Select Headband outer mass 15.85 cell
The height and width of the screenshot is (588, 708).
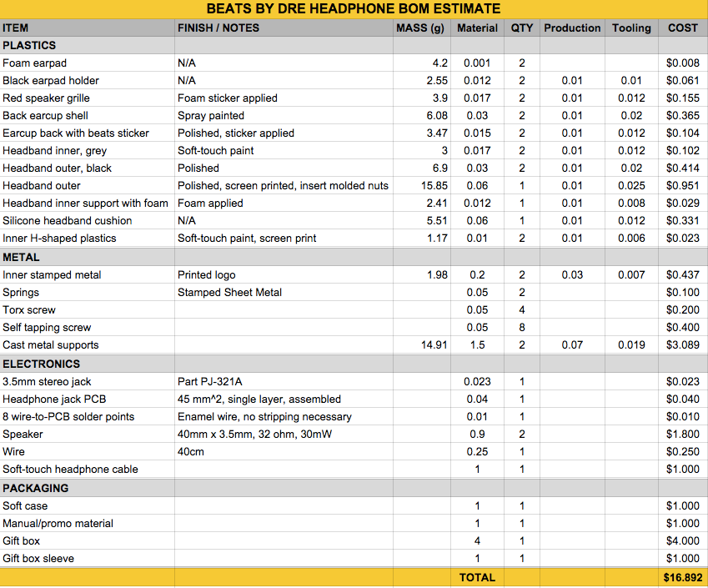point(421,186)
